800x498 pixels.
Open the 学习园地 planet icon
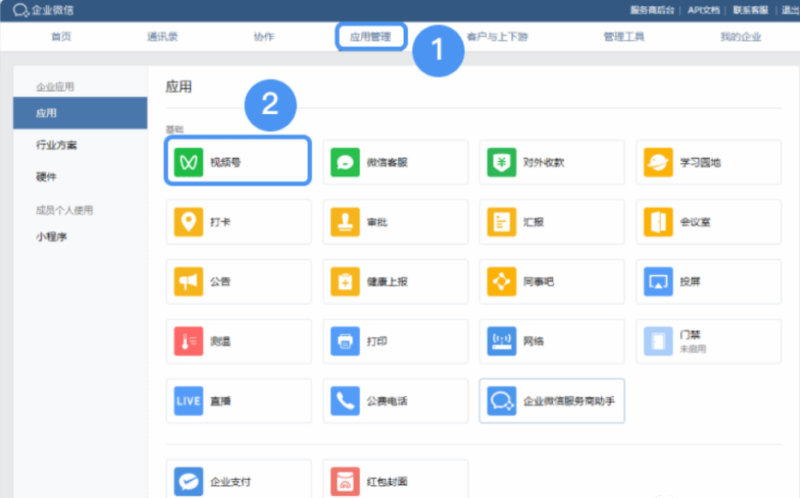pyautogui.click(x=658, y=162)
